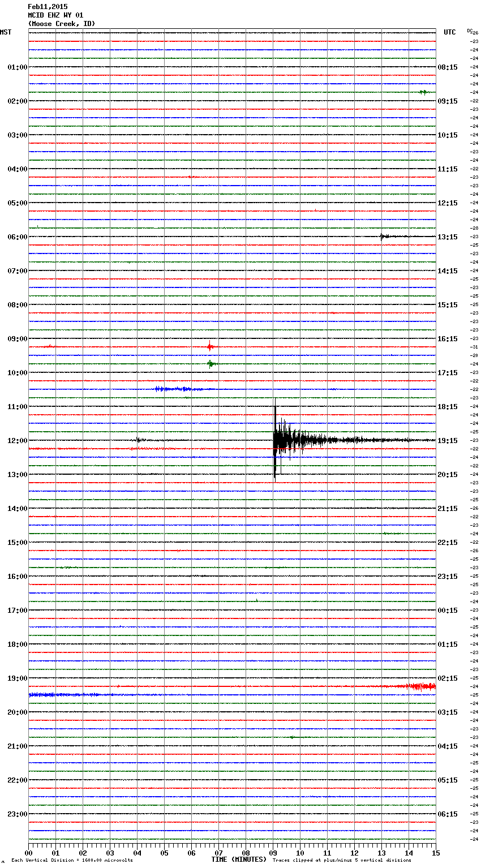The image size is (481, 868).
Task: Click the Feb11,2015 date header
Action: [x=48, y=7]
